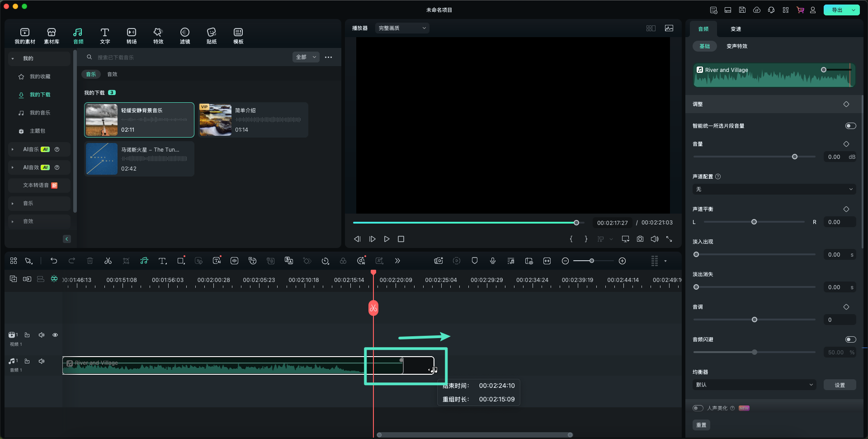Click the microphone voiceover record icon
The width and height of the screenshot is (868, 439).
point(492,261)
